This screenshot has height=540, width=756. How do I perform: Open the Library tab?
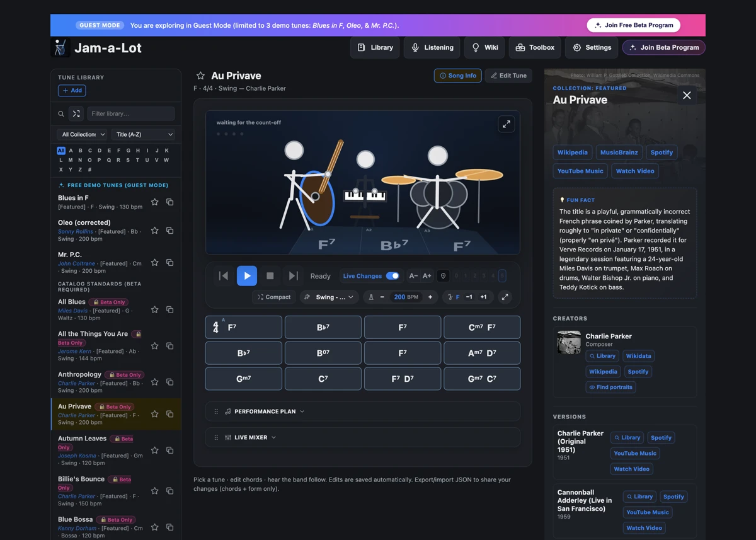click(x=375, y=47)
